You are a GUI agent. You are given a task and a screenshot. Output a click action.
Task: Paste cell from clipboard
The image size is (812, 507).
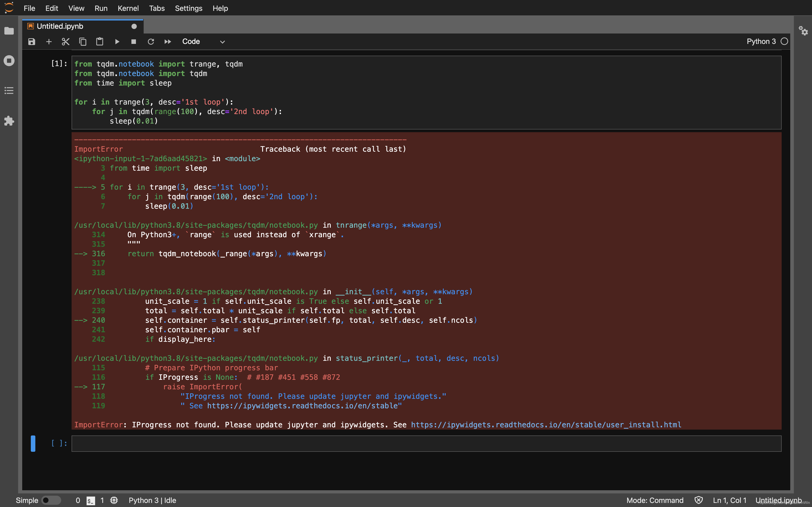[100, 42]
